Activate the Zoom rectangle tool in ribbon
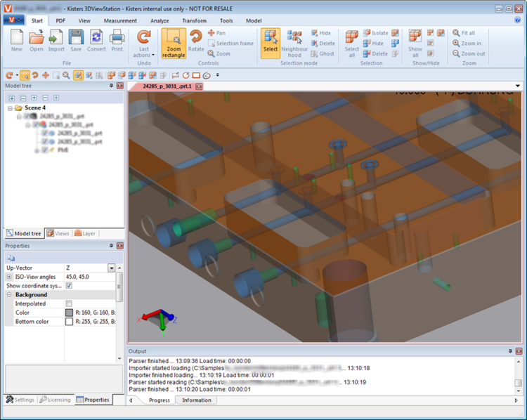Screen dimensions: 527x420 174,44
